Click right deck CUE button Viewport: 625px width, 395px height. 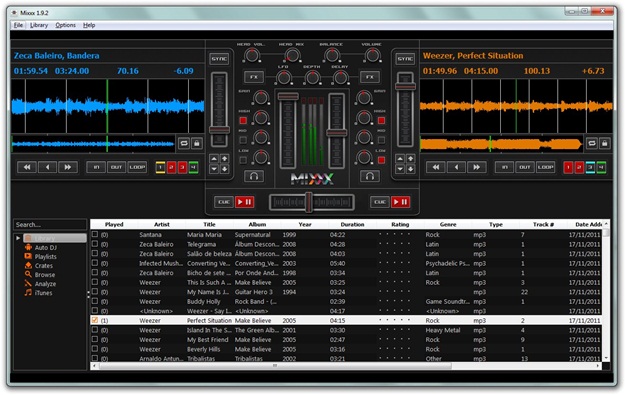click(380, 202)
